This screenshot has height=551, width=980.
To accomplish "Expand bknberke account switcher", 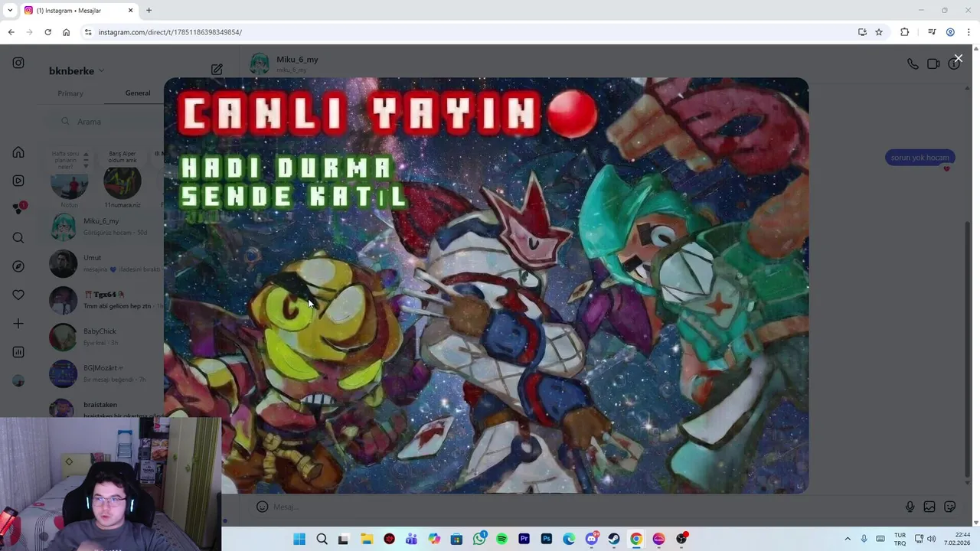I will [x=77, y=70].
